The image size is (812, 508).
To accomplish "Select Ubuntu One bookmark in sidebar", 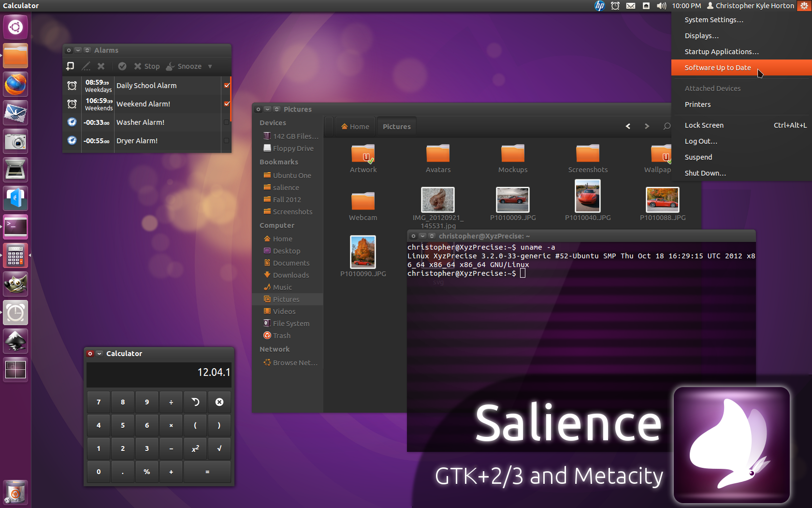I will (288, 175).
